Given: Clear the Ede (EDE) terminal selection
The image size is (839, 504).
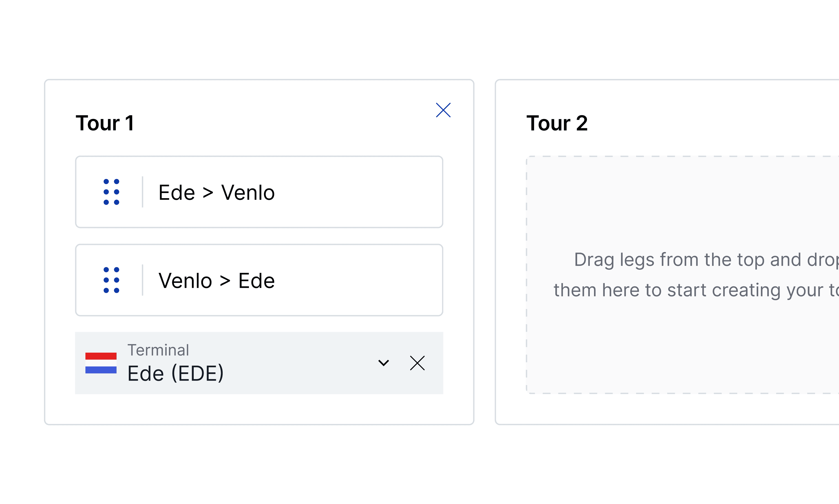Looking at the screenshot, I should pos(417,363).
